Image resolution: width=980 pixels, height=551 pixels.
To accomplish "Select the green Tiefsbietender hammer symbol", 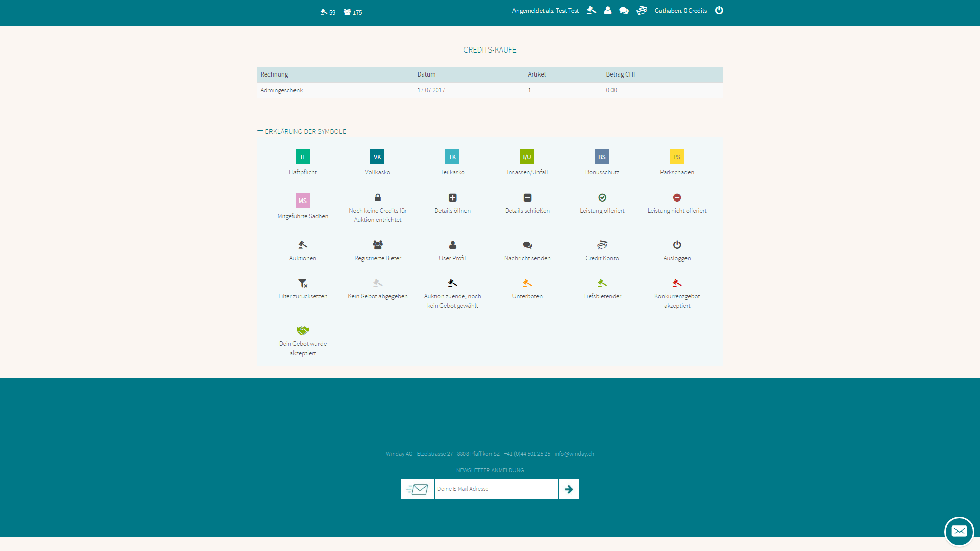I will [602, 283].
